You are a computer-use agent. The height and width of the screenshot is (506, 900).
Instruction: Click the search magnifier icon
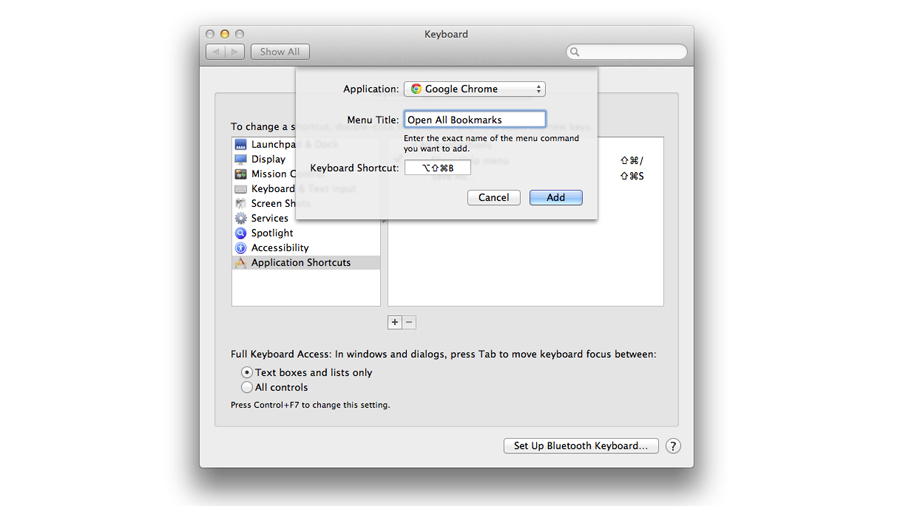point(575,52)
